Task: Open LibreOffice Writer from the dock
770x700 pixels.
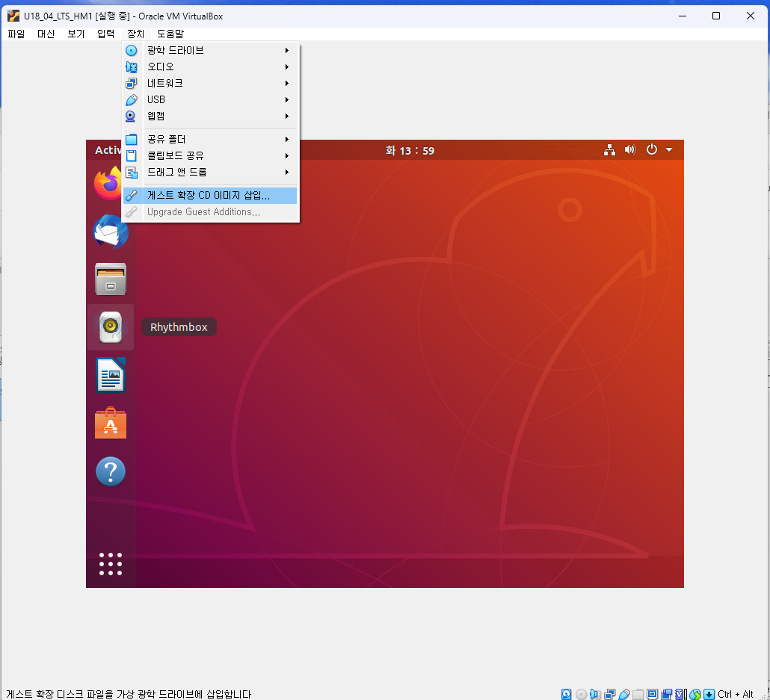Action: tap(111, 375)
